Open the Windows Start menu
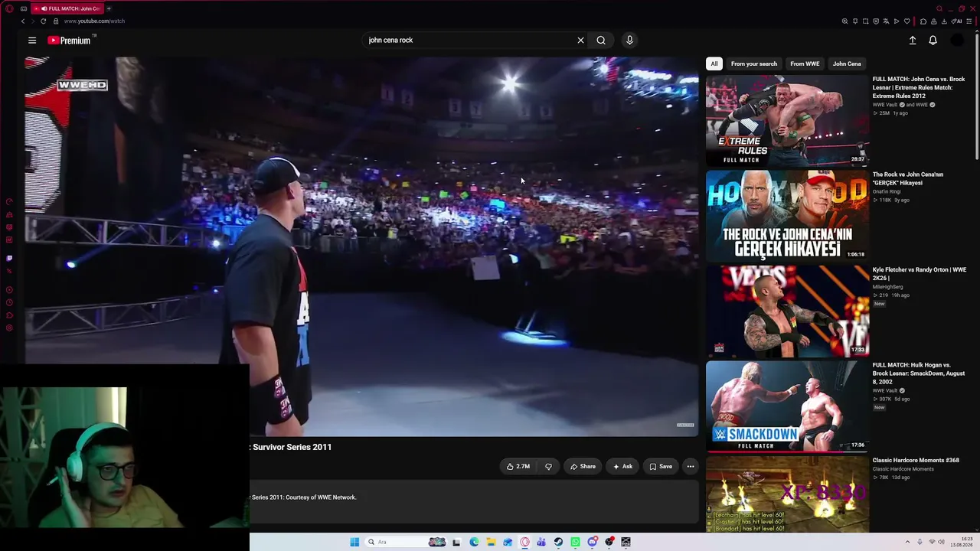980x551 pixels. pos(354,542)
